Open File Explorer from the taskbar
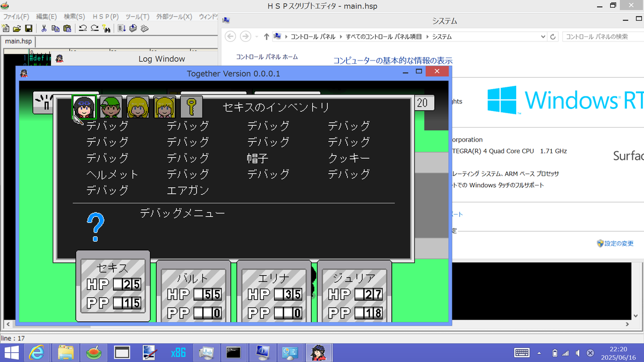 coord(65,352)
